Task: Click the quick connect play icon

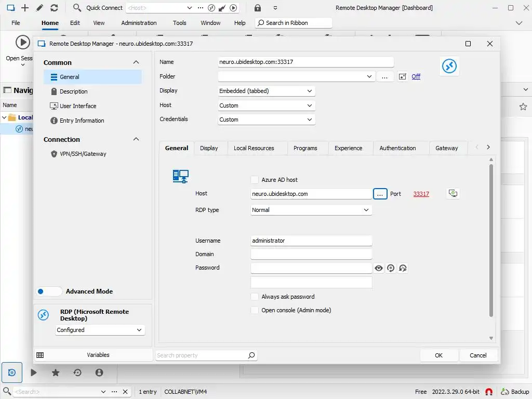Action: point(233,8)
